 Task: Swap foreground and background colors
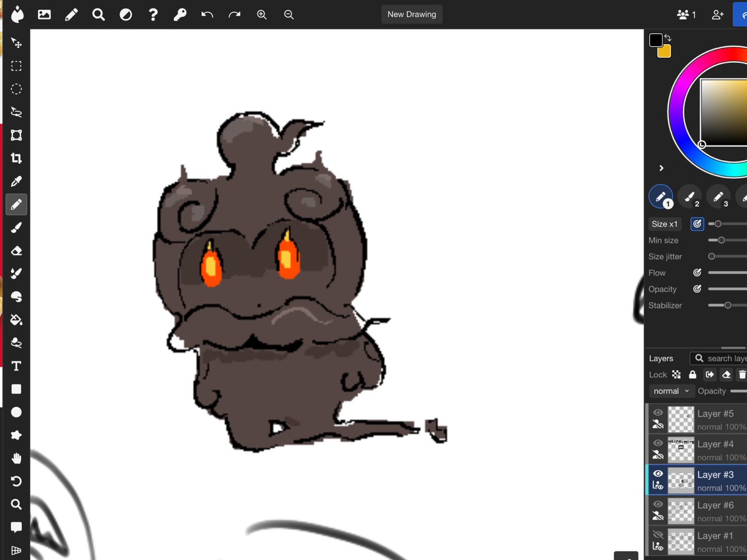tap(668, 37)
